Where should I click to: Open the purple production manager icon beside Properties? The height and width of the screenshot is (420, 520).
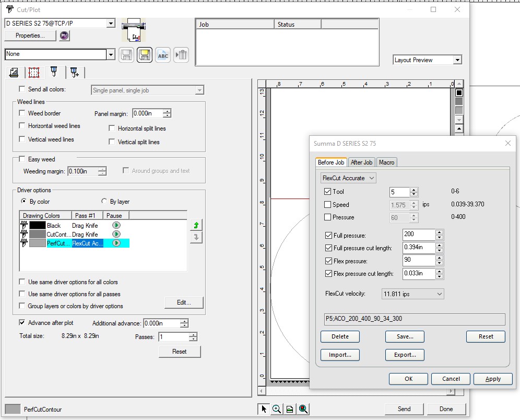64,36
